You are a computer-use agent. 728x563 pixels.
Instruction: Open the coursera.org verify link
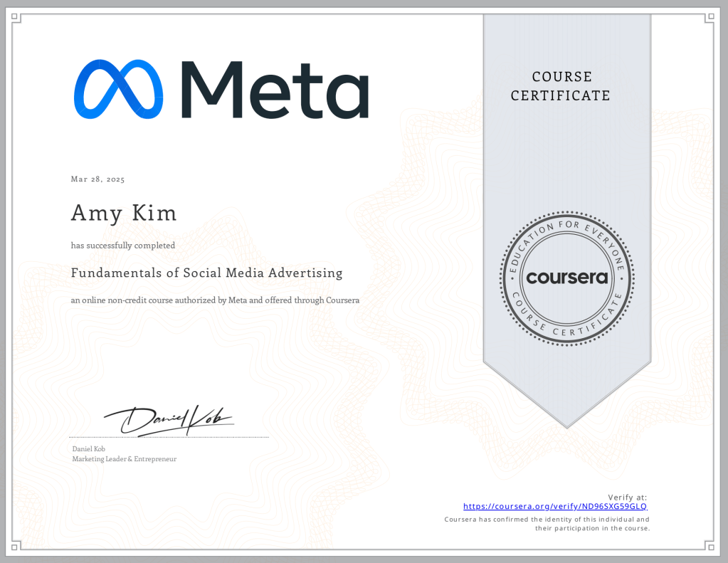(x=555, y=507)
